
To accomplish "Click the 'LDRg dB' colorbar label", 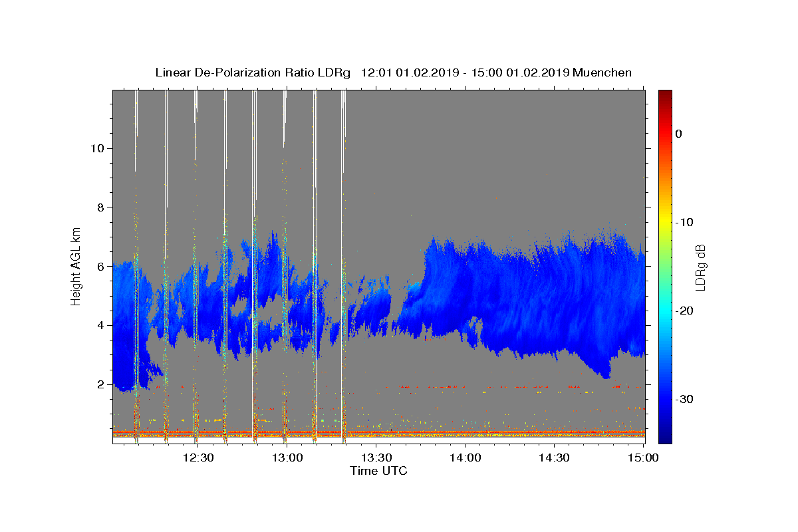I will tap(700, 267).
